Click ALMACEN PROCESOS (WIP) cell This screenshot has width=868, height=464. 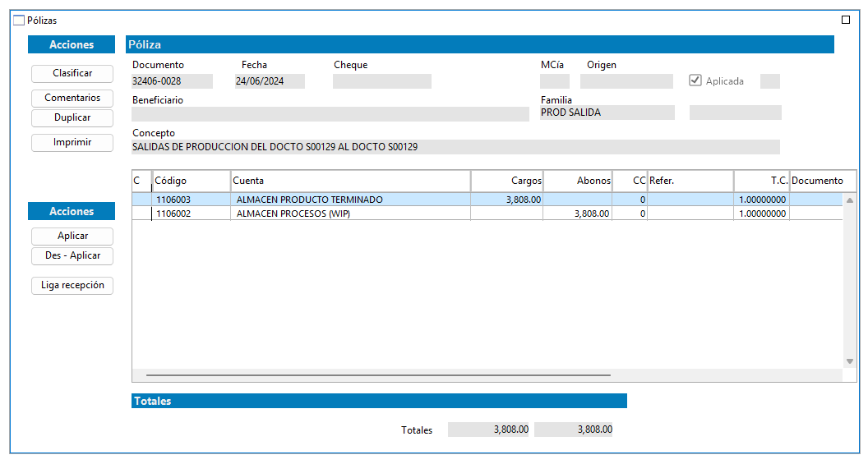click(x=350, y=214)
